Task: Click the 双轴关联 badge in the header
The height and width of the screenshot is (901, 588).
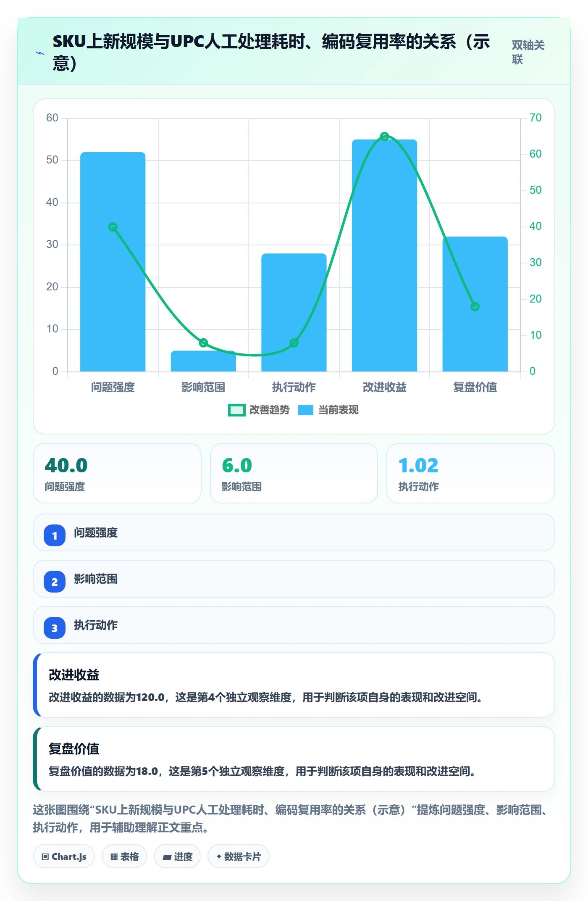Action: coord(528,52)
